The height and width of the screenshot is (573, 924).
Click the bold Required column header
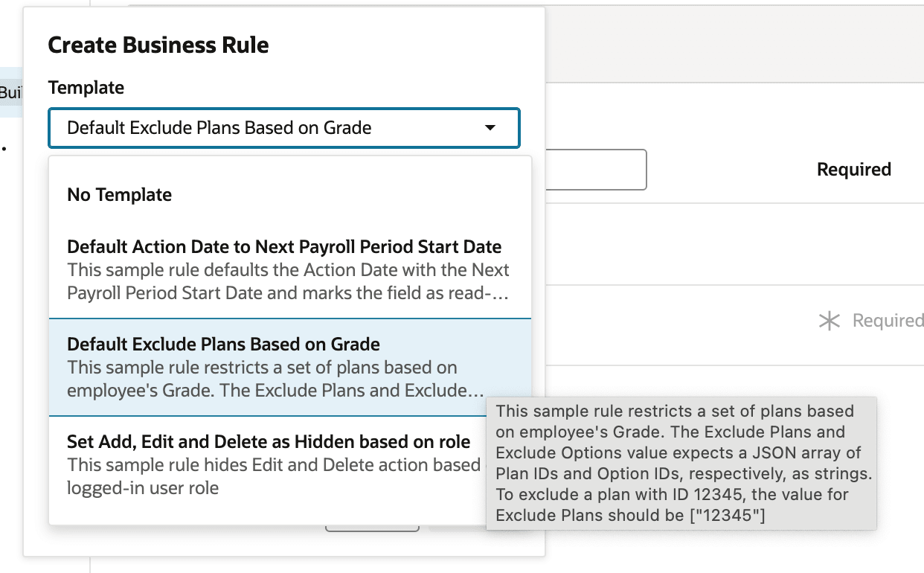pos(853,170)
